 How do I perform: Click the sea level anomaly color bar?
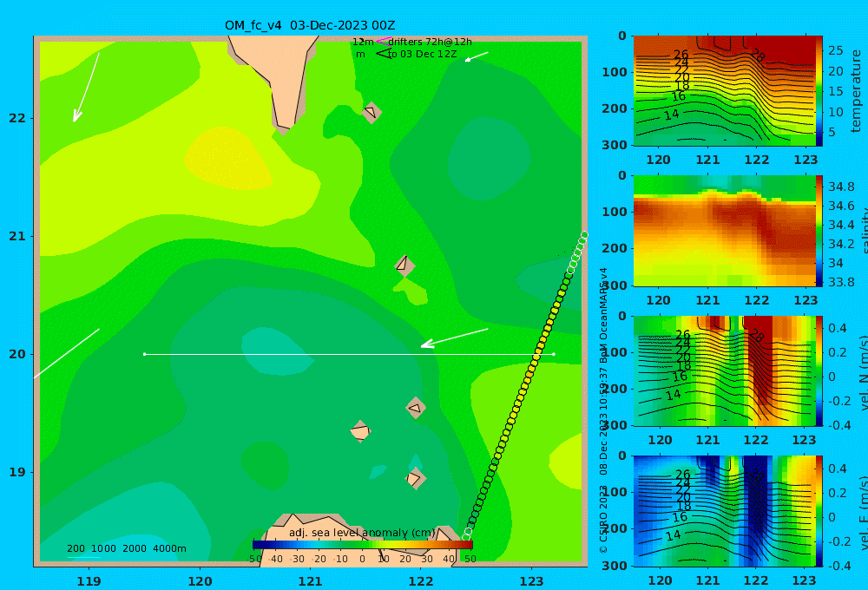click(363, 545)
